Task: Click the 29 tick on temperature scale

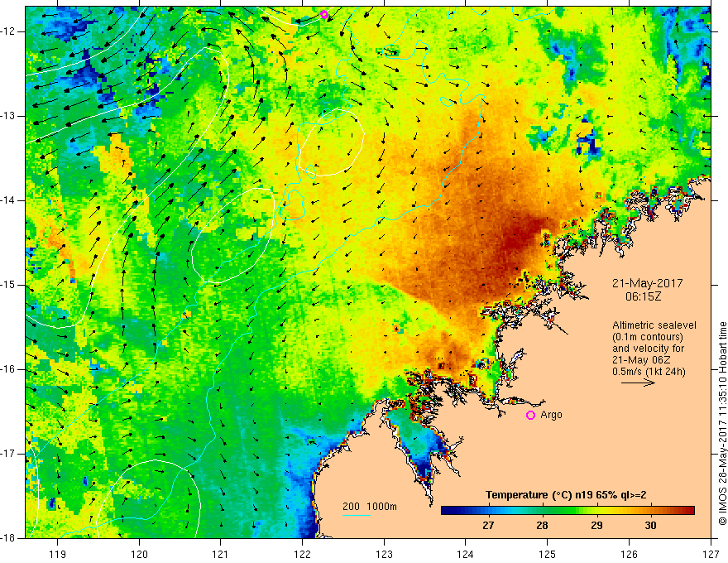Action: 596,525
